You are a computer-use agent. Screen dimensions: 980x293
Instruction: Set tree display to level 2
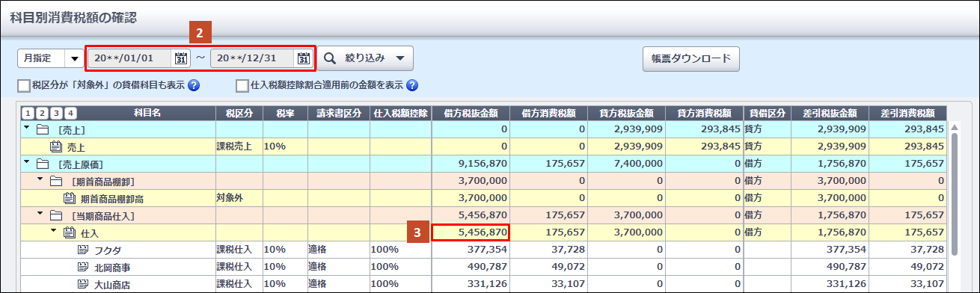click(x=42, y=114)
